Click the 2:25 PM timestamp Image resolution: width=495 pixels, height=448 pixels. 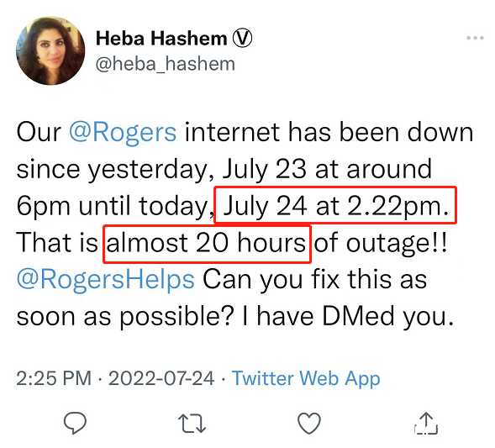[54, 378]
